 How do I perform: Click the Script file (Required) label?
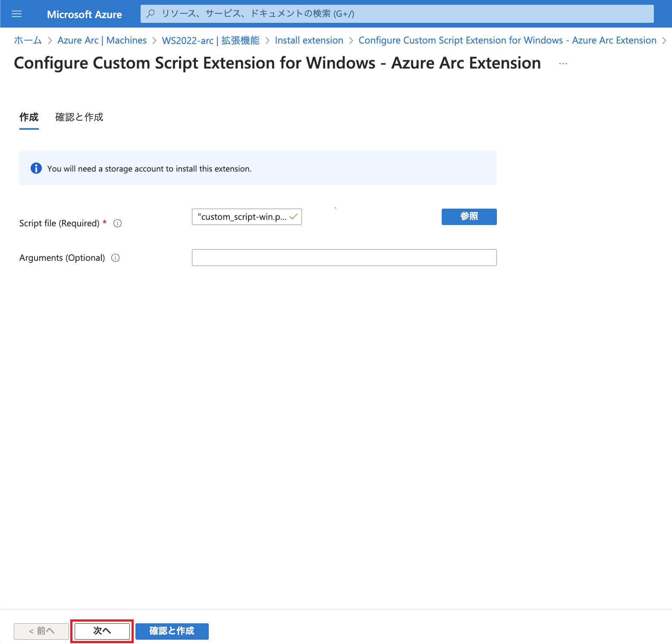coord(60,223)
